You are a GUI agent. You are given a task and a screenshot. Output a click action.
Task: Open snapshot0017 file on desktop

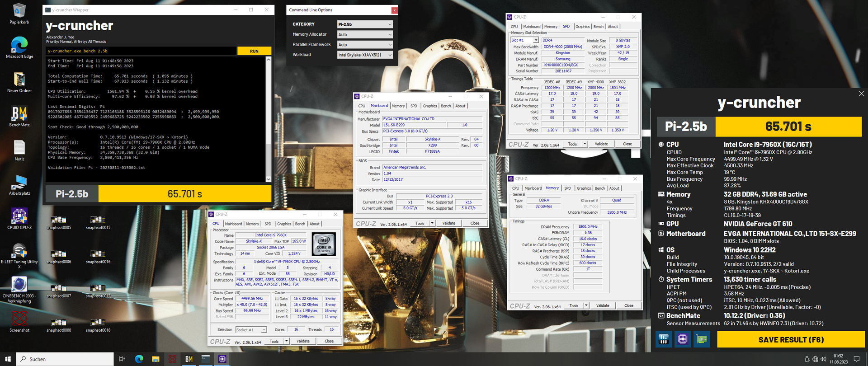(98, 291)
